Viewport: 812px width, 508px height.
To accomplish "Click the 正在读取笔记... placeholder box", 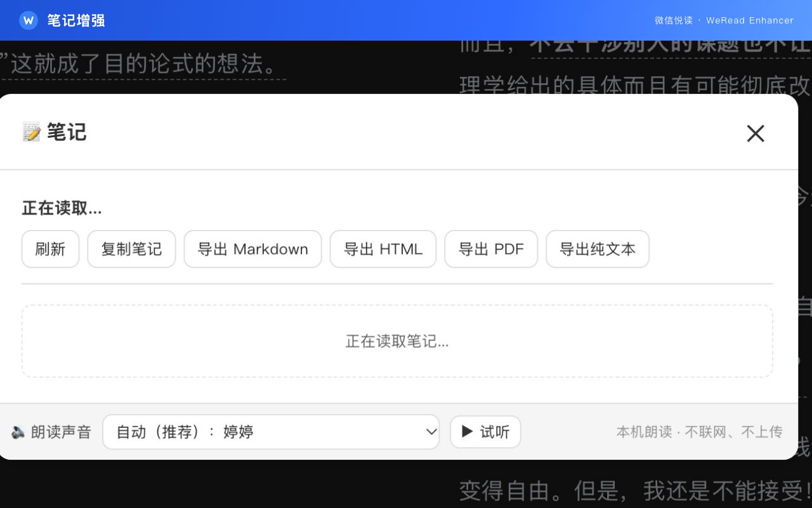I will [x=397, y=341].
